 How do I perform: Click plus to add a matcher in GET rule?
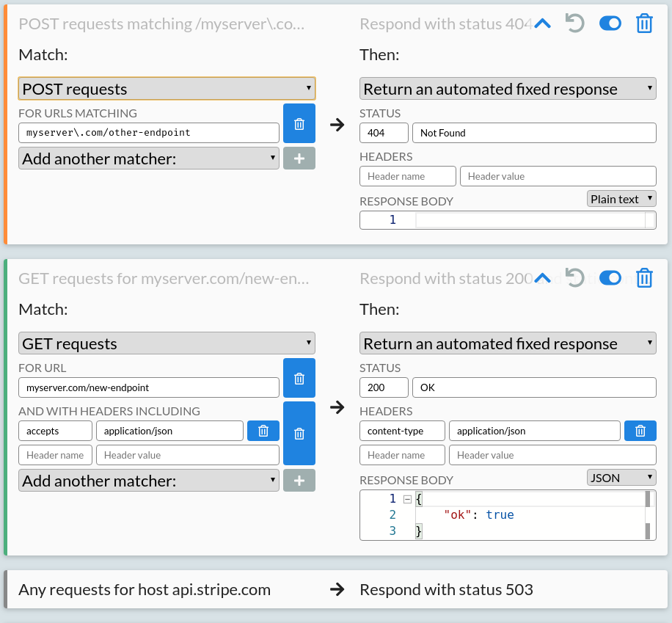[299, 481]
